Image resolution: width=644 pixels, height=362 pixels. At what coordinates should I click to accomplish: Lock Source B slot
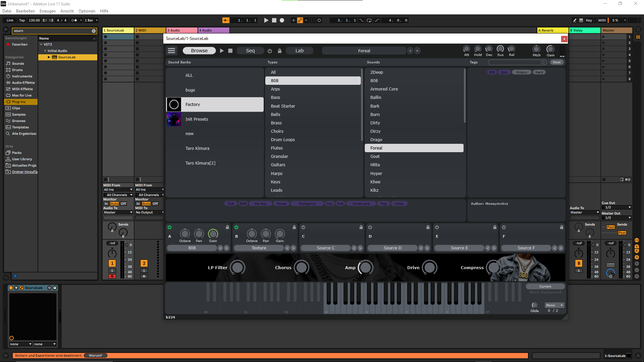[x=294, y=227]
